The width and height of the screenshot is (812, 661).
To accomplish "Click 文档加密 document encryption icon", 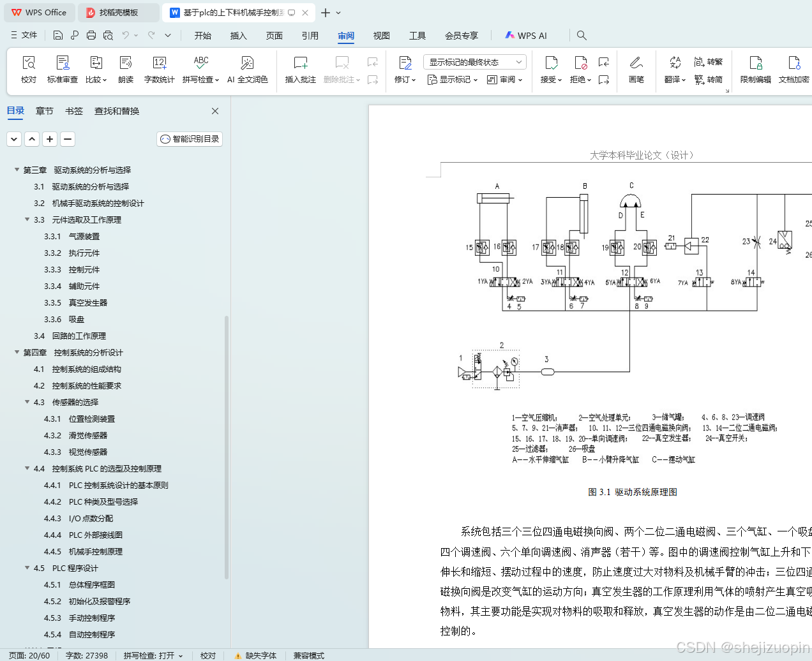I will [794, 69].
